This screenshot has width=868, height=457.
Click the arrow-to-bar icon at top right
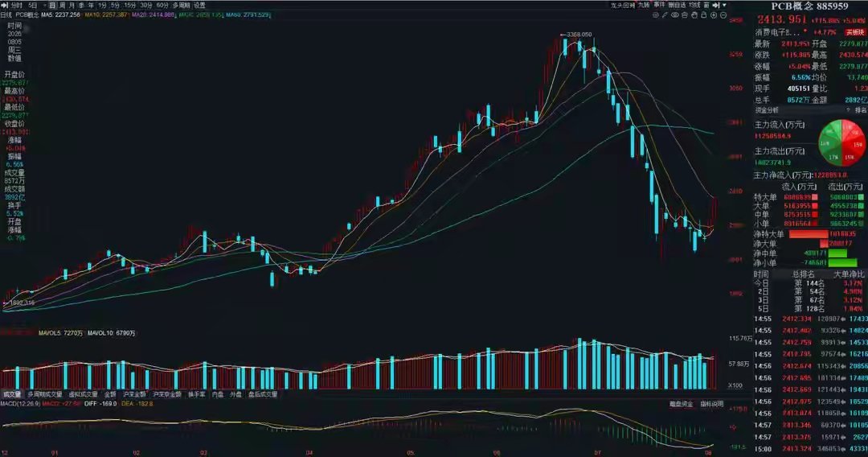(715, 6)
